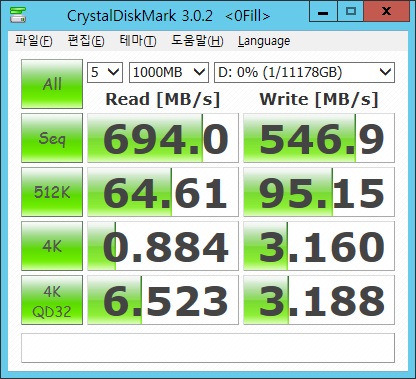
Task: Run all benchmarks with the All button
Action: click(x=52, y=84)
